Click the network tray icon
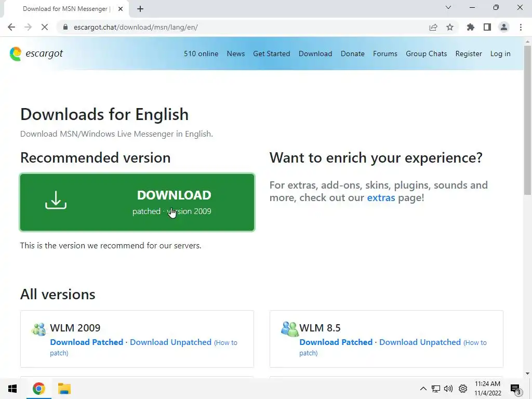The image size is (532, 399). [x=436, y=389]
